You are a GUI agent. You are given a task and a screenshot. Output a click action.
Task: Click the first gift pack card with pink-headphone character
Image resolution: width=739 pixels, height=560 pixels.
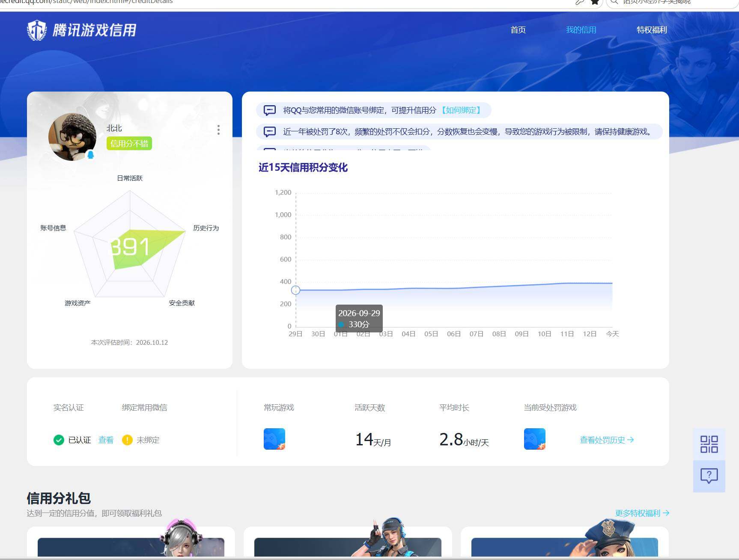coord(131,542)
